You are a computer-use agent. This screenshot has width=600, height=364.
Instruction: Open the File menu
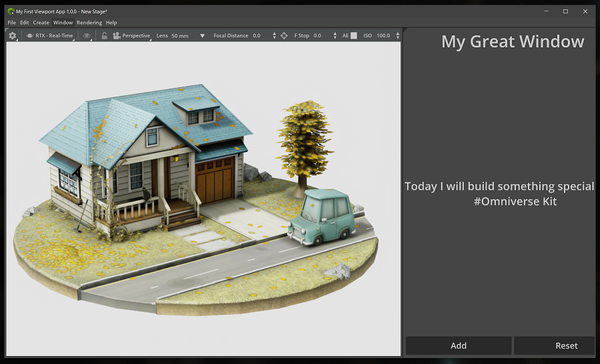(x=11, y=23)
